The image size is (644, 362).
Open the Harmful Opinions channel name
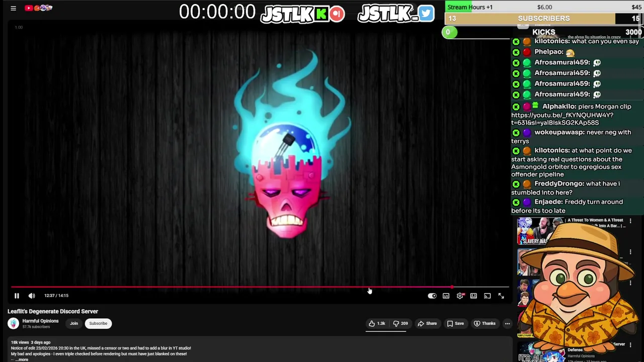pyautogui.click(x=40, y=321)
